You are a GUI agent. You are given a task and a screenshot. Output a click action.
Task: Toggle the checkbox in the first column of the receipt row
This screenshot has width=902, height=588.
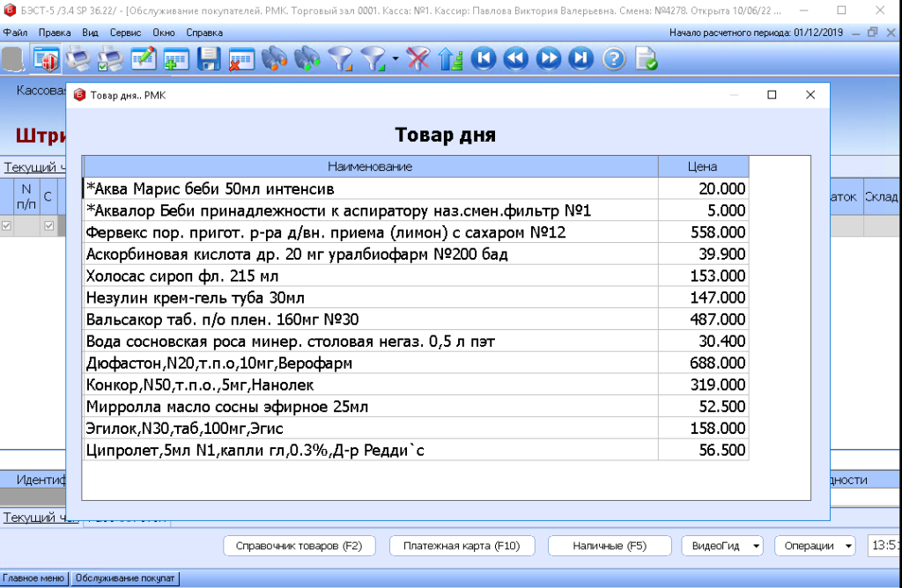click(x=7, y=226)
